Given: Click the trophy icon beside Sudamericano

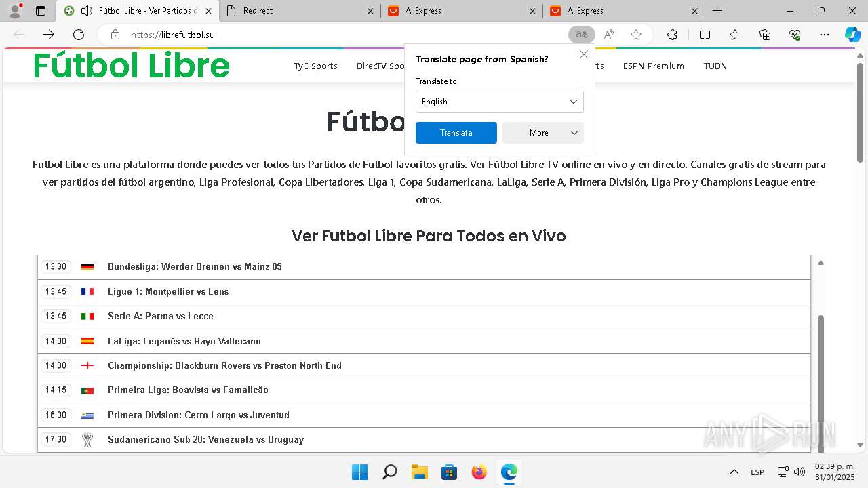Looking at the screenshot, I should point(87,439).
